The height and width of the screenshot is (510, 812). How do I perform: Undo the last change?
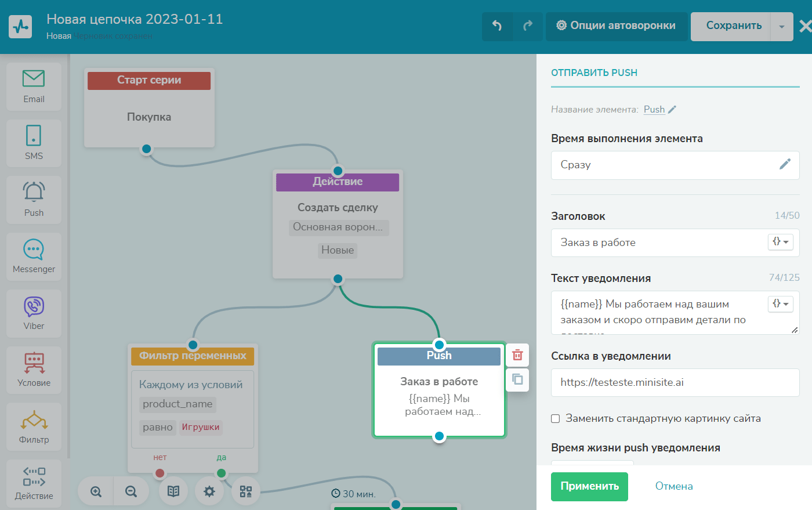coord(497,26)
